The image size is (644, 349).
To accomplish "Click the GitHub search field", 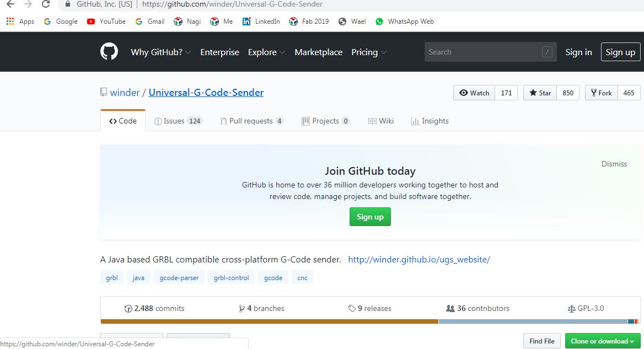I will [490, 52].
